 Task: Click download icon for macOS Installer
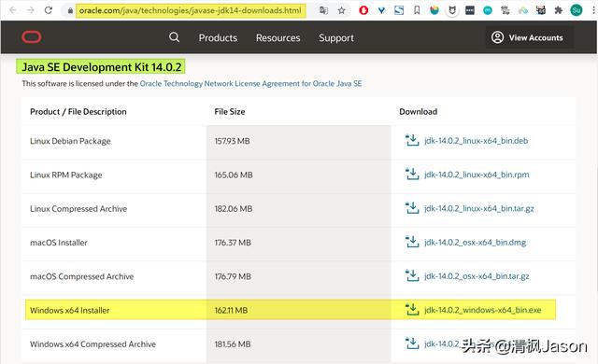pyautogui.click(x=412, y=242)
